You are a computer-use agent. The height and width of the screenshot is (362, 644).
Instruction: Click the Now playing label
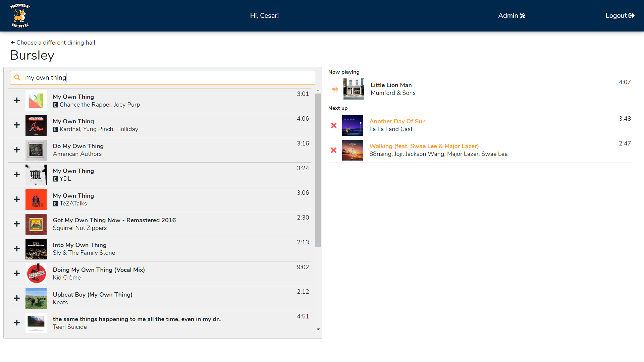344,72
